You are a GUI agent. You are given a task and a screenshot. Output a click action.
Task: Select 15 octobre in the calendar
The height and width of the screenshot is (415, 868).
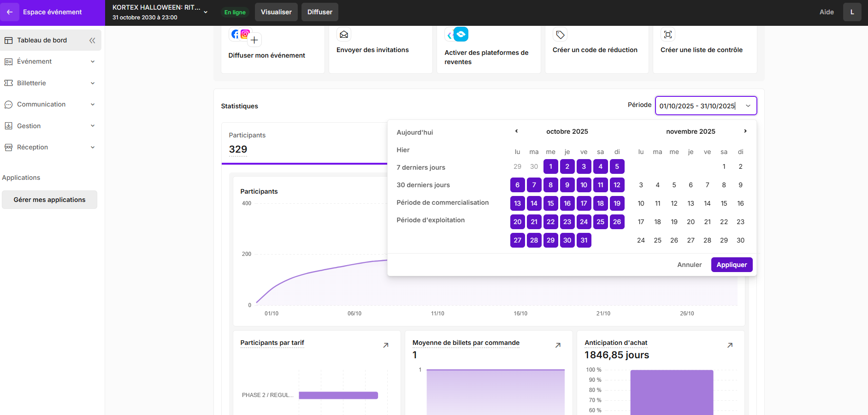click(x=551, y=203)
